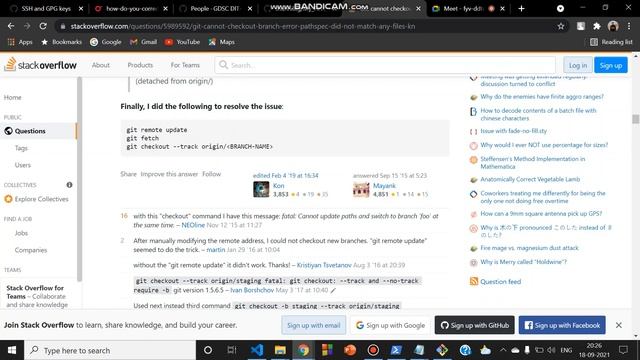Image resolution: width=640 pixels, height=360 pixels.
Task: Open the Bookmarks folder
Action: point(61,42)
